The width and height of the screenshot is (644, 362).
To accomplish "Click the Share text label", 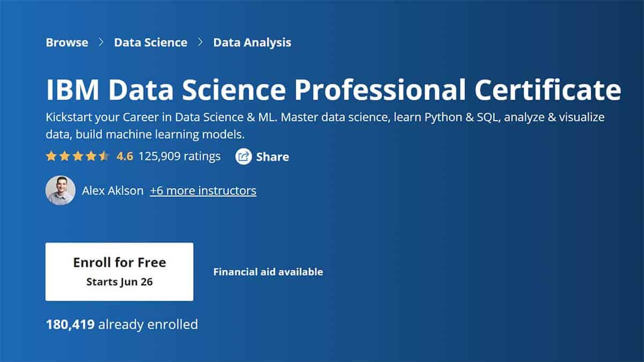I will [273, 157].
